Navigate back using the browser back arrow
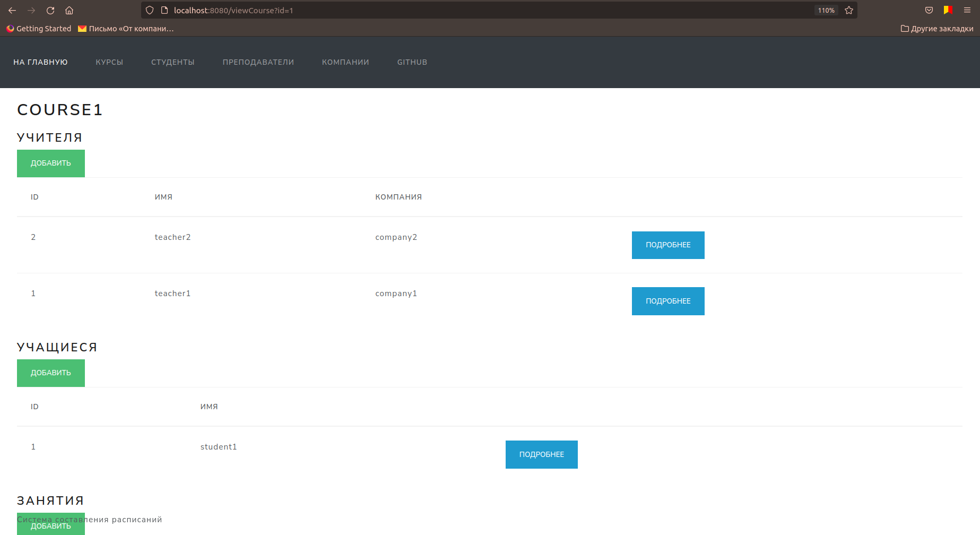 click(x=12, y=10)
